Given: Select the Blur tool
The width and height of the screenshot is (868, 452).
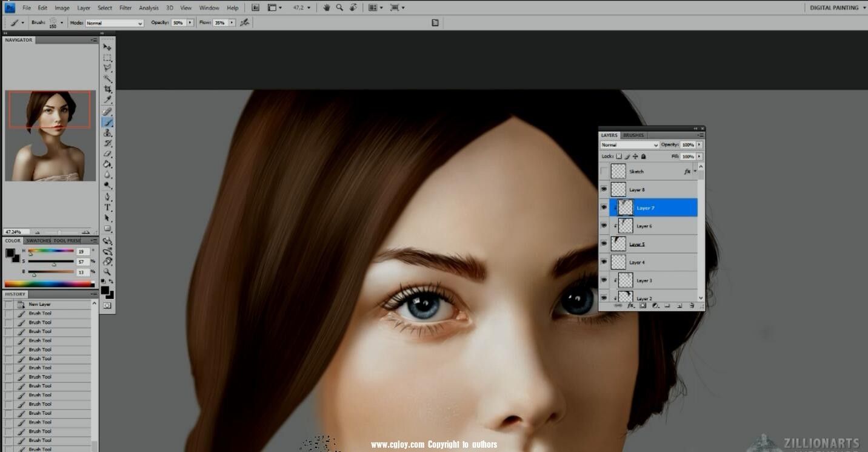Looking at the screenshot, I should (x=107, y=175).
